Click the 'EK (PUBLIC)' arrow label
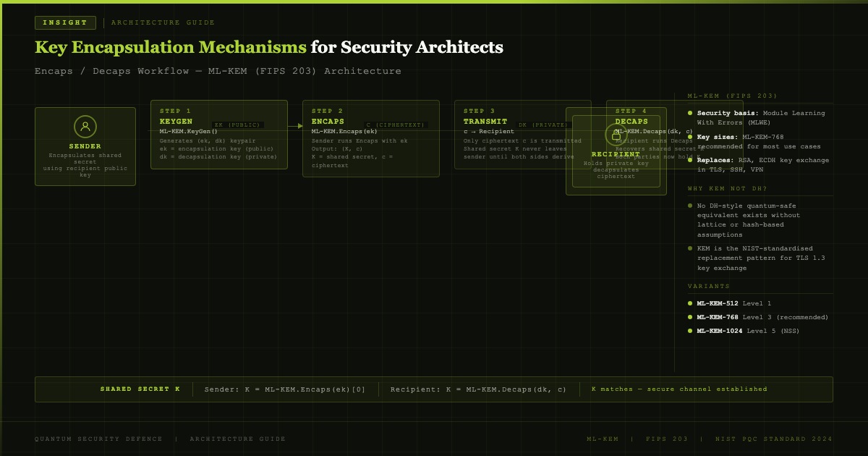 (237, 125)
